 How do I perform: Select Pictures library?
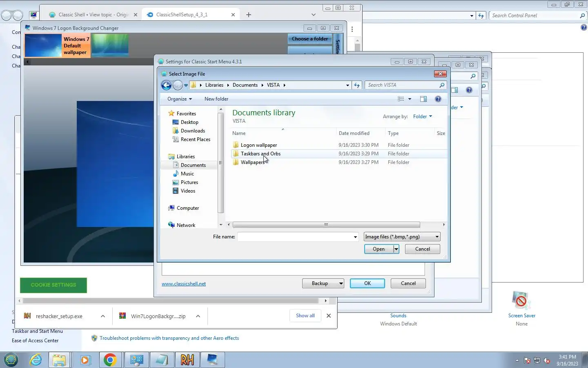189,182
